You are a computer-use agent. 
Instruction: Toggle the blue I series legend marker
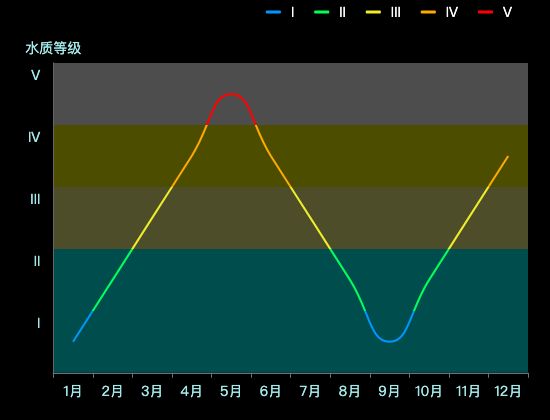(273, 12)
